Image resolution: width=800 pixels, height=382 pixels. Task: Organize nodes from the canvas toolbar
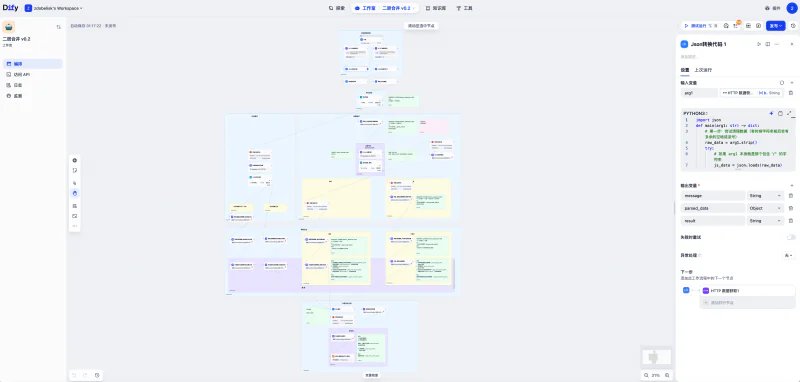74,206
